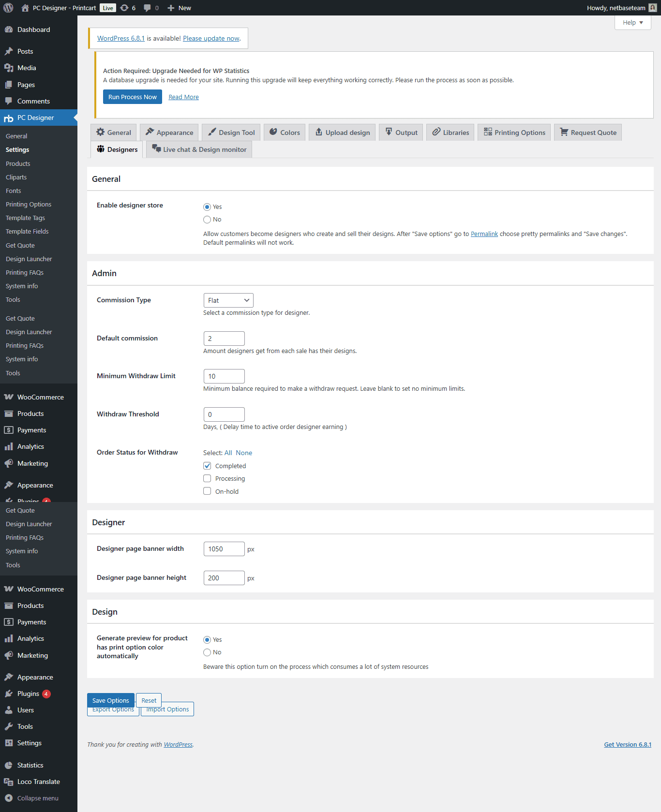Click the Run Process Now button
Screen dimensions: 661x812
click(133, 97)
